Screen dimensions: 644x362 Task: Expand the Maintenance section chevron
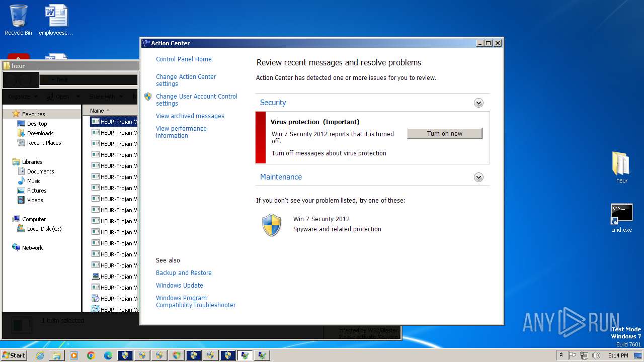(x=478, y=177)
